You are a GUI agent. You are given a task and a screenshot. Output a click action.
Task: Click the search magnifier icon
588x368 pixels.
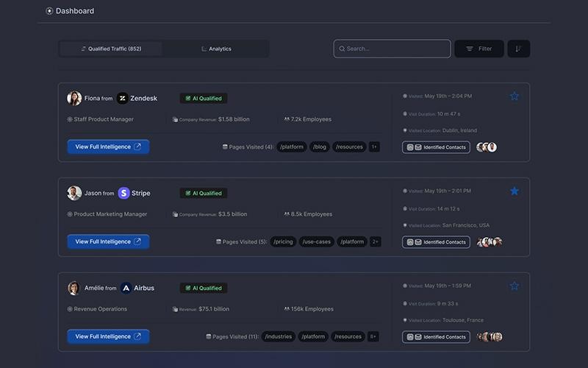[x=342, y=49]
